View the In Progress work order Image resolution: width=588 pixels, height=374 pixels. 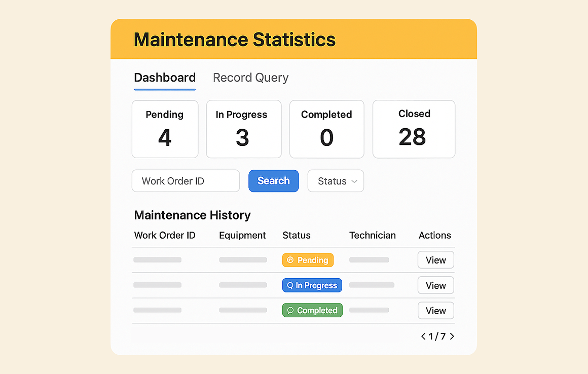(435, 285)
